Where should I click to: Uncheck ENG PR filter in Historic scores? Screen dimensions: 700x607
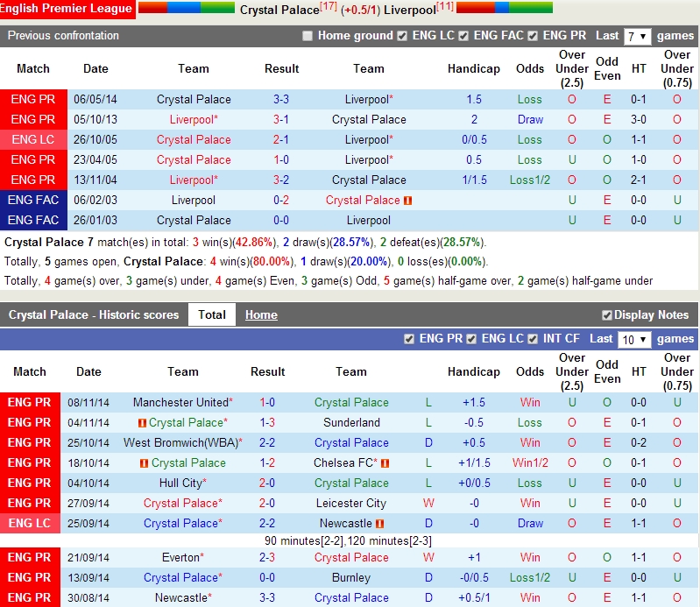409,339
